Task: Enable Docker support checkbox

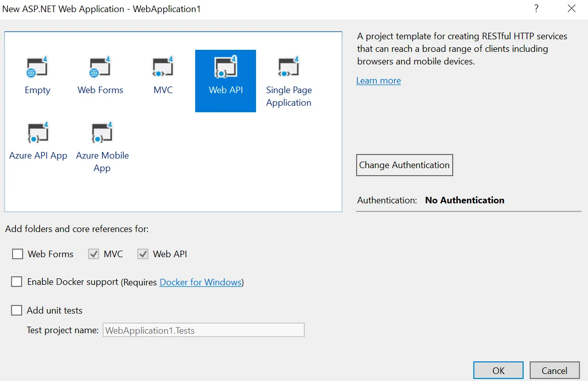Action: 17,281
